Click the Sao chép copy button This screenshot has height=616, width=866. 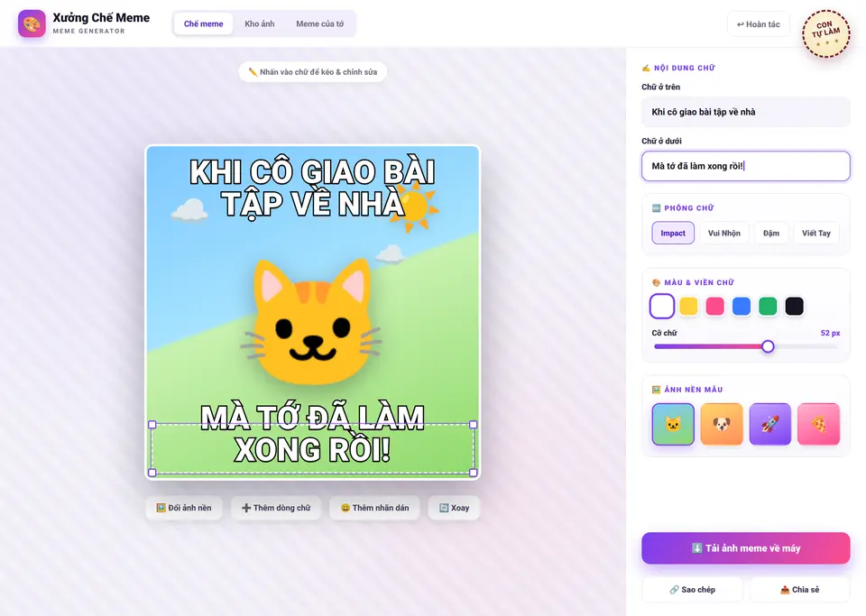692,590
